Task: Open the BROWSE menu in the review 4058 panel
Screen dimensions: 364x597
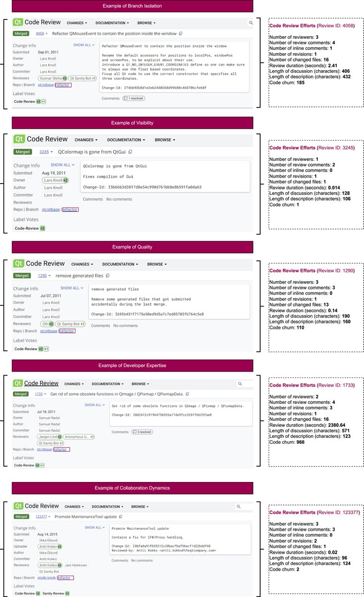Action: pos(146,23)
